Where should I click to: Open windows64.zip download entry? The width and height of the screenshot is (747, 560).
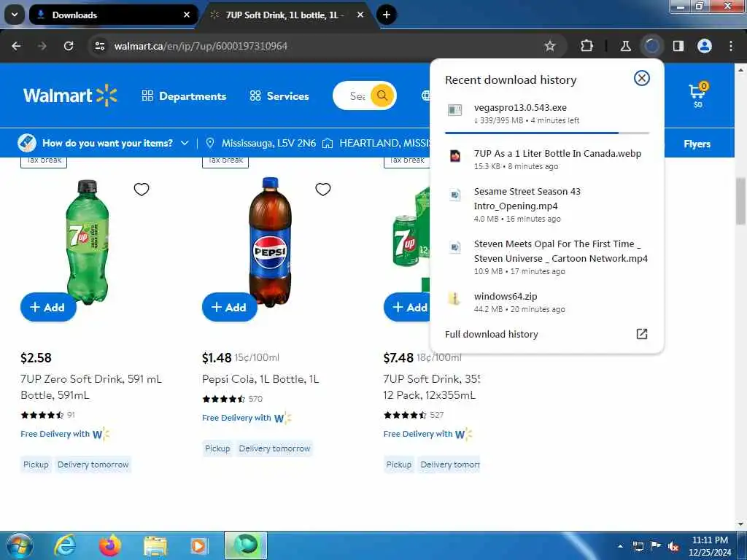tap(547, 302)
